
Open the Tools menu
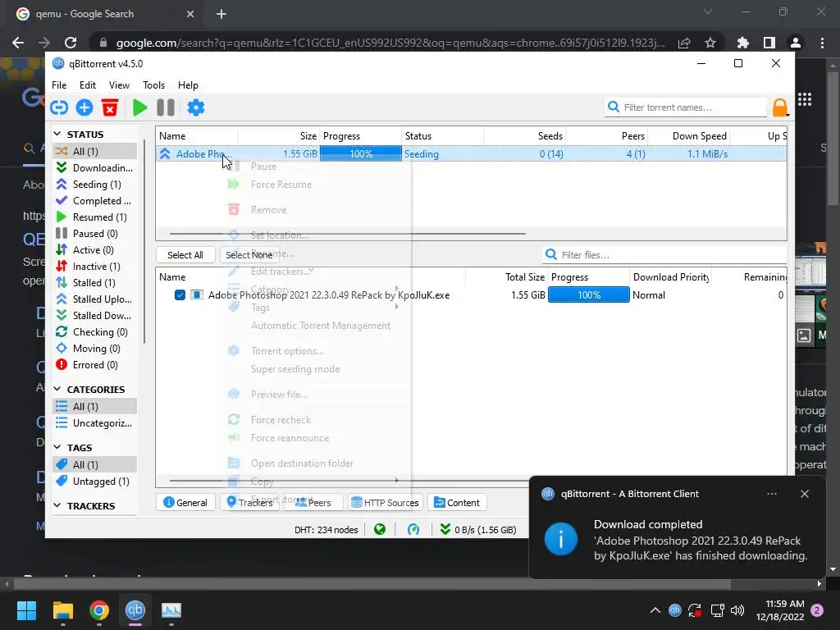coord(153,85)
